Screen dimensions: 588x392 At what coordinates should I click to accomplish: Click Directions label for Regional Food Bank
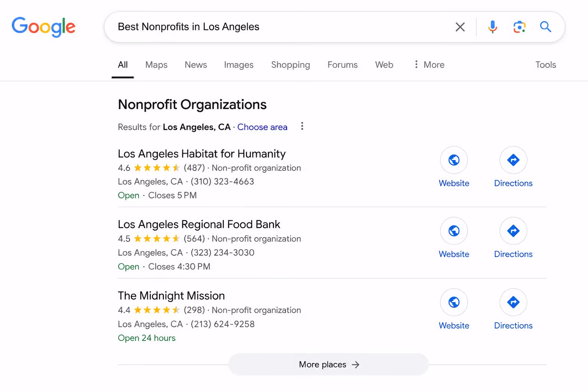pyautogui.click(x=513, y=254)
